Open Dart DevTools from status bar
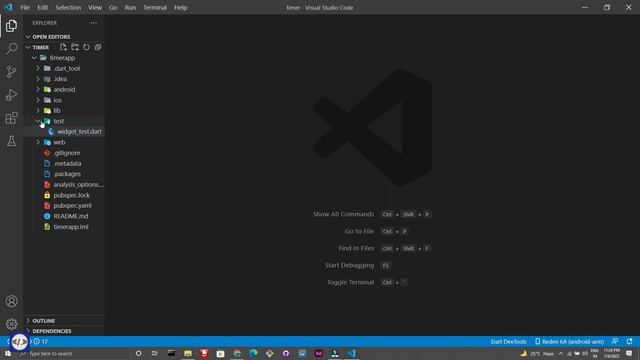The image size is (640, 360). [x=508, y=342]
